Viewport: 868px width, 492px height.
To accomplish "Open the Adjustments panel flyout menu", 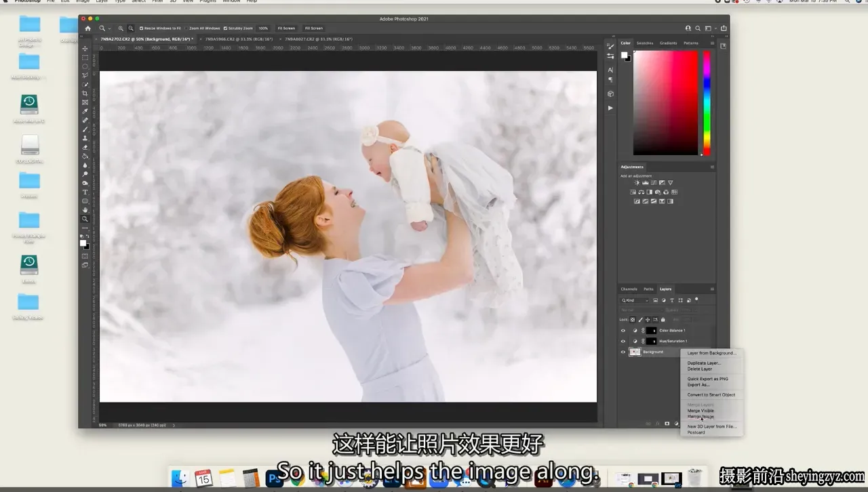I will tap(712, 167).
